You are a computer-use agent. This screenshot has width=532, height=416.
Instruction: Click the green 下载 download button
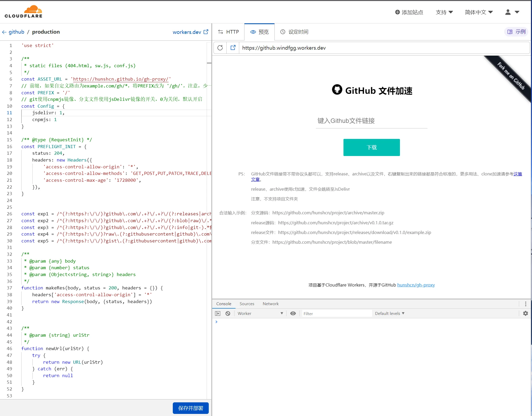coord(372,147)
